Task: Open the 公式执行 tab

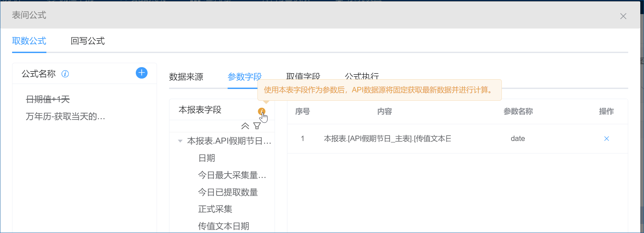Action: coord(362,76)
